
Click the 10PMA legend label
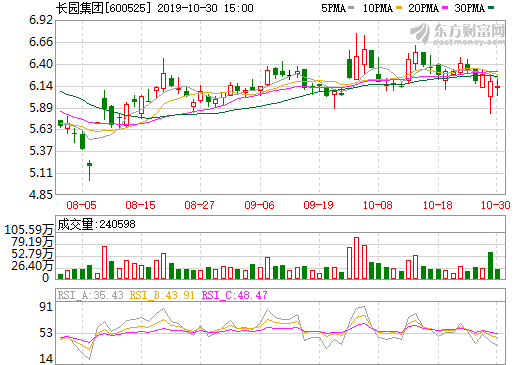point(378,8)
